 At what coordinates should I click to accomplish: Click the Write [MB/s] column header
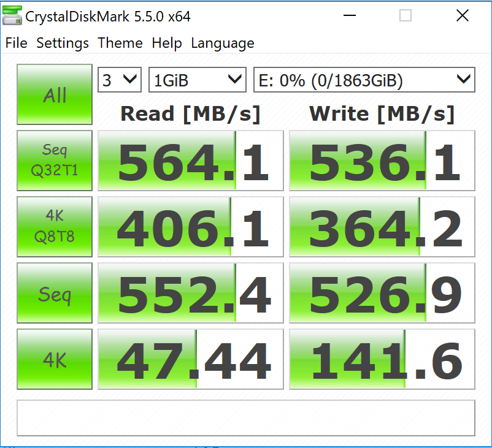click(x=382, y=113)
